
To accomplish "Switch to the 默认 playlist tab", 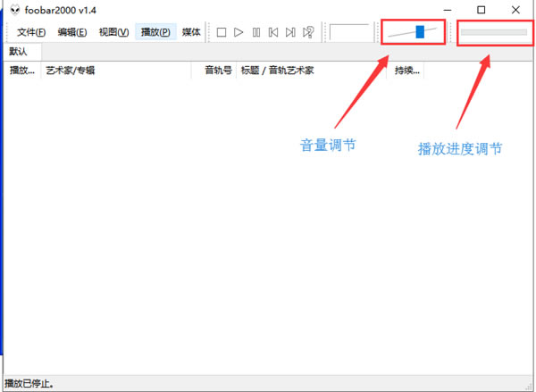I will point(18,51).
